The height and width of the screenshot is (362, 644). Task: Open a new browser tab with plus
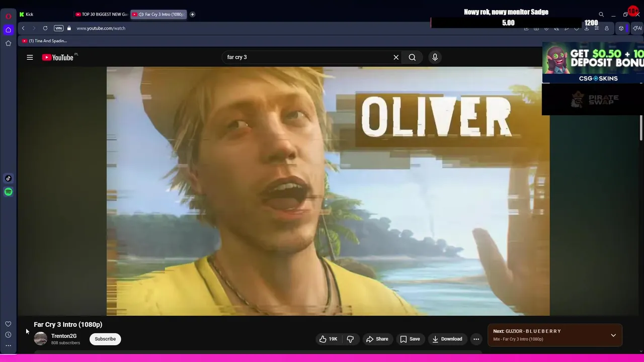pos(192,14)
